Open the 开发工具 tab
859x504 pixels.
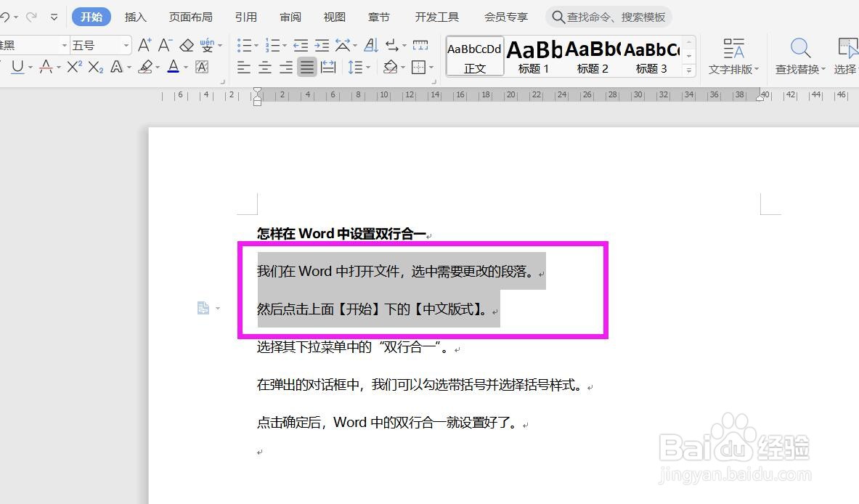coord(436,17)
